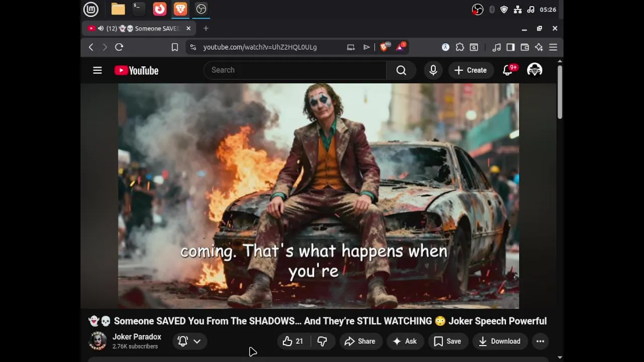Click the scrollbar down arrow
The height and width of the screenshot is (362, 644).
tap(560, 357)
